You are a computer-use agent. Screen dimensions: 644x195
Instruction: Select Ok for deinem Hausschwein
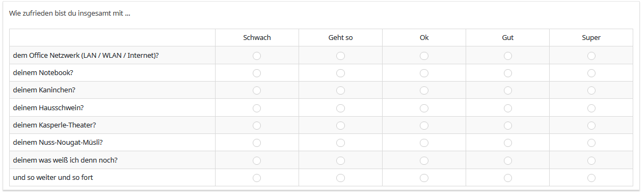point(424,108)
